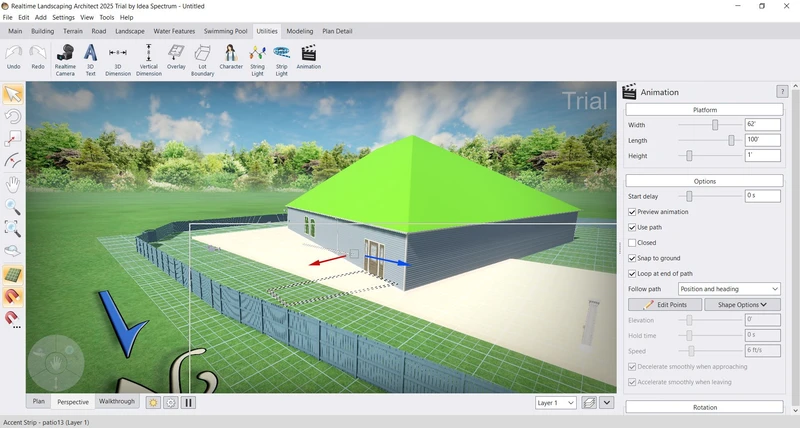This screenshot has width=800, height=428.
Task: Expand the Shape Options menu
Action: (x=742, y=305)
